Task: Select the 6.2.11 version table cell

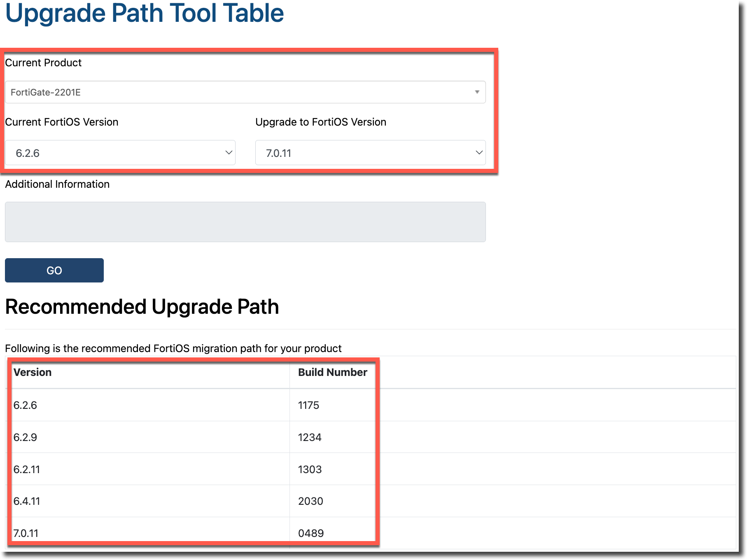Action: pyautogui.click(x=27, y=469)
